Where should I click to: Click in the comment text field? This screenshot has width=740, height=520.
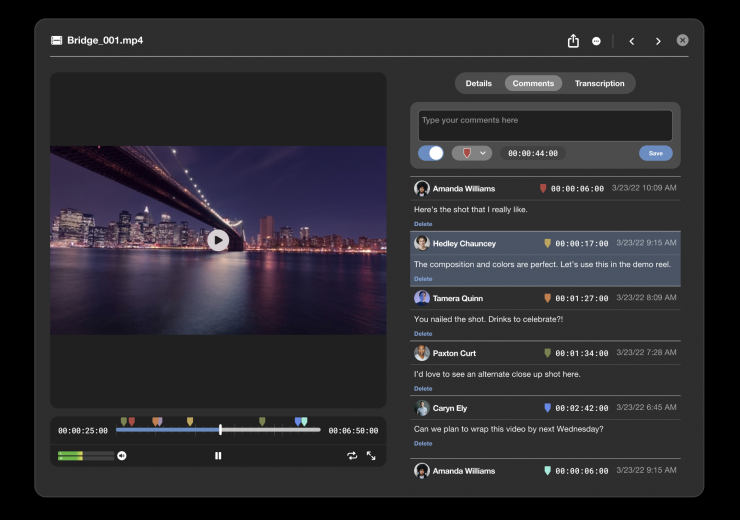point(545,125)
